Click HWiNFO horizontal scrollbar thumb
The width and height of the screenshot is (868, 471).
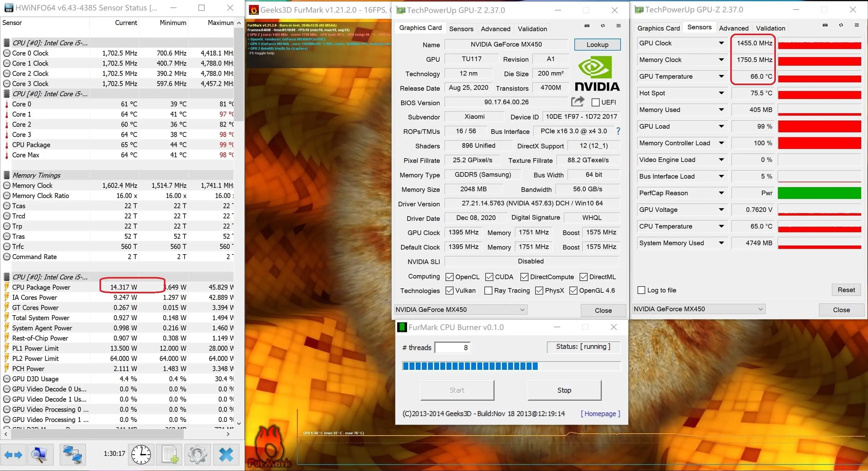tap(97, 434)
